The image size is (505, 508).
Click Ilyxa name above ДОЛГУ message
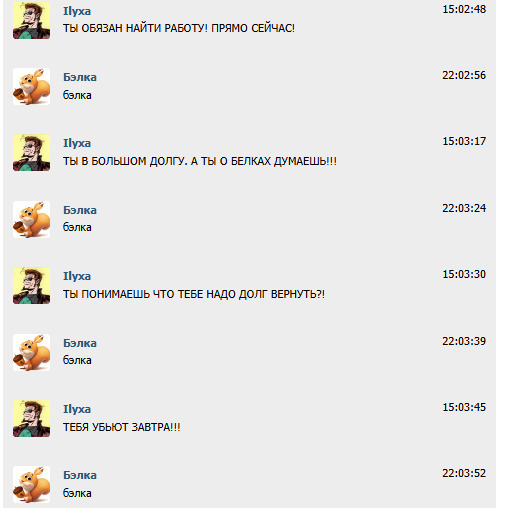(77, 143)
